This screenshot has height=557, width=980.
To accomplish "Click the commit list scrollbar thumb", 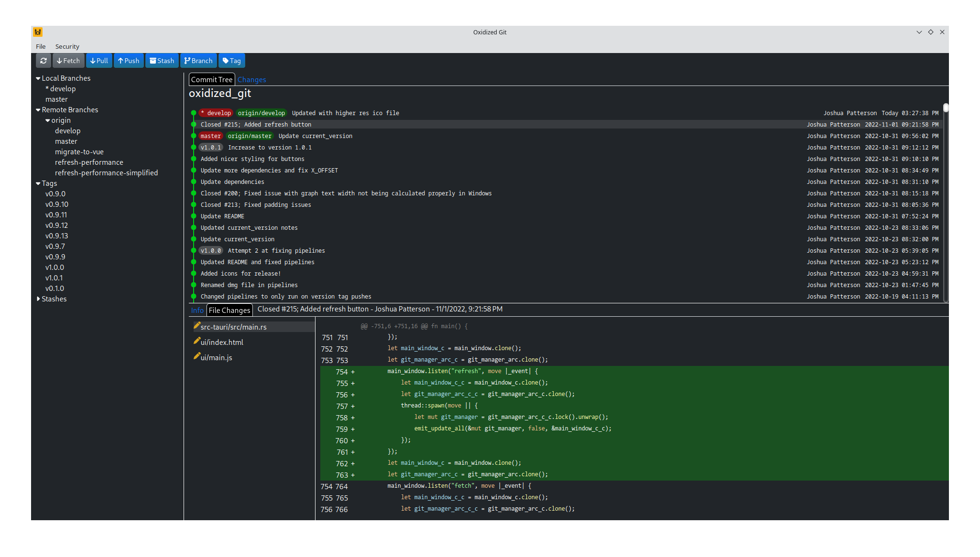I will 946,108.
